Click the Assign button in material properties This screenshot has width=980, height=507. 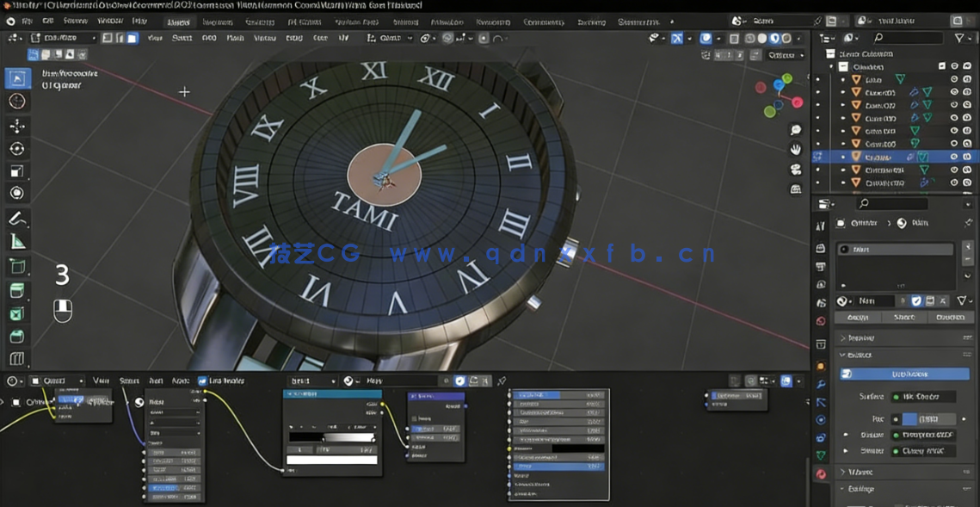(857, 317)
